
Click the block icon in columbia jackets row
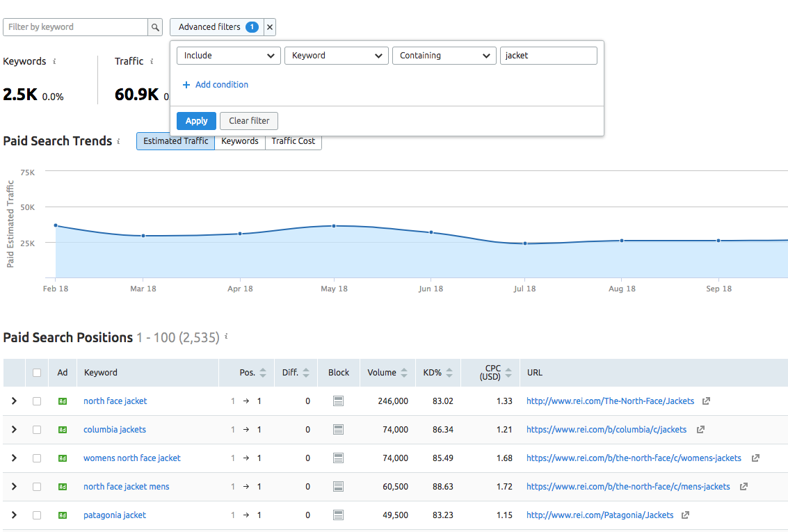pos(338,430)
